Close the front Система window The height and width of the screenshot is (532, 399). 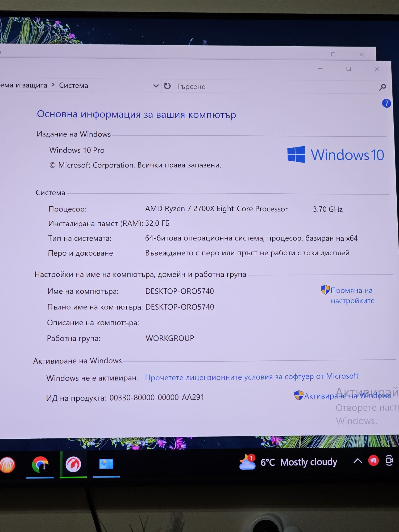377,69
